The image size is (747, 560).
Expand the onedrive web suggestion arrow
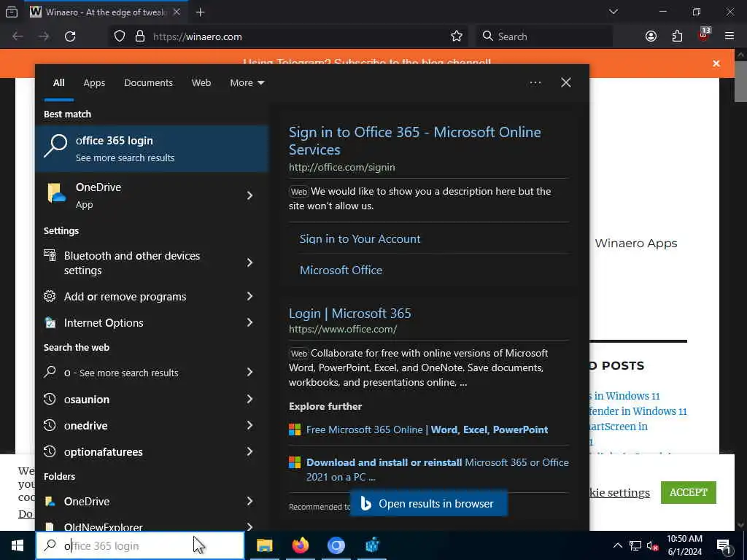pyautogui.click(x=249, y=425)
